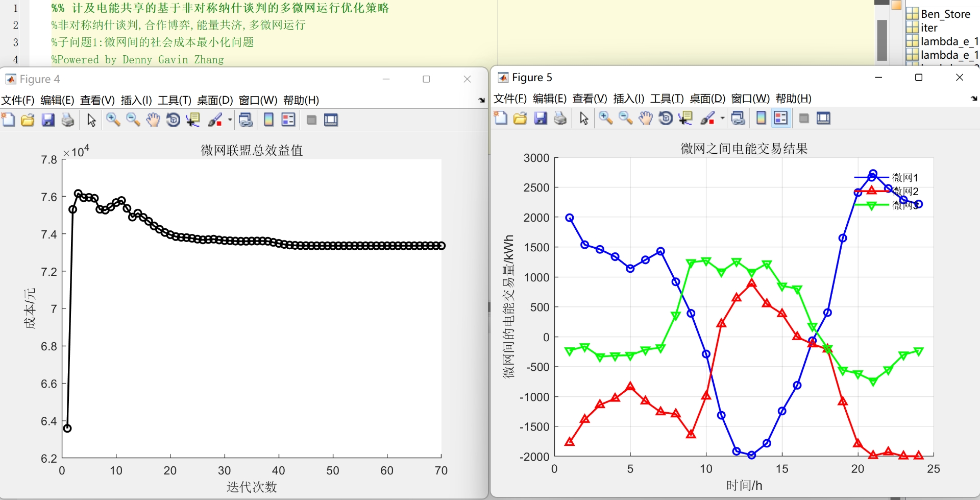
Task: Open file icon in Figure 4 toolbar
Action: pos(28,120)
